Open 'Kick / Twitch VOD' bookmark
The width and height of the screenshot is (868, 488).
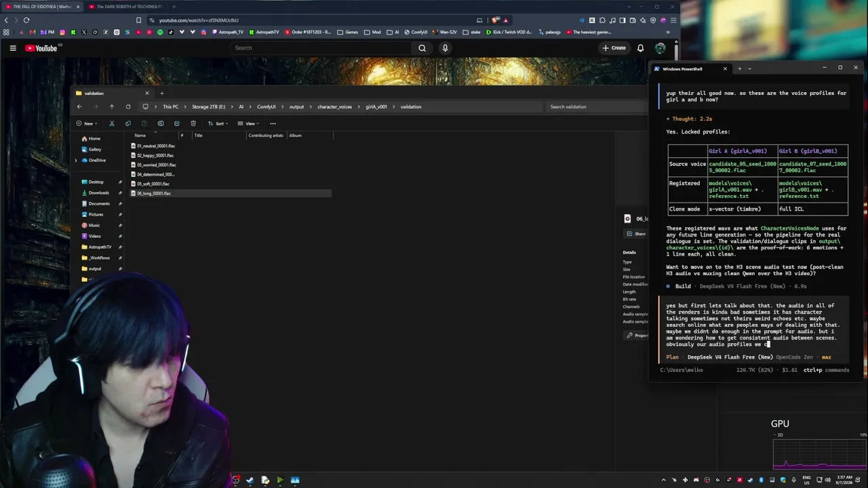pyautogui.click(x=509, y=32)
